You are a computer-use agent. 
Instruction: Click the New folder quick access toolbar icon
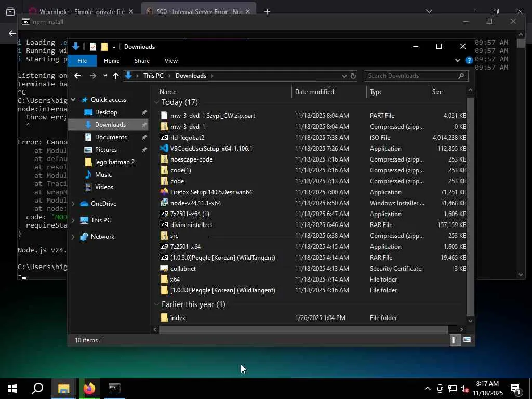104,46
